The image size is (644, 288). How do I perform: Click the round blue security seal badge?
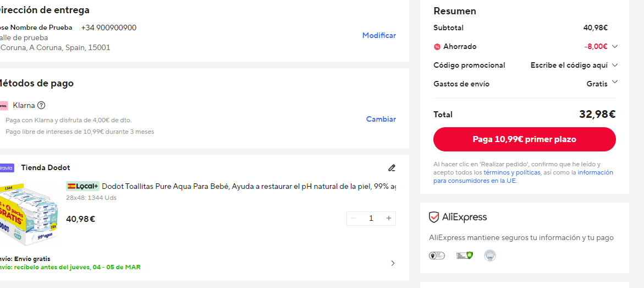pyautogui.click(x=490, y=256)
